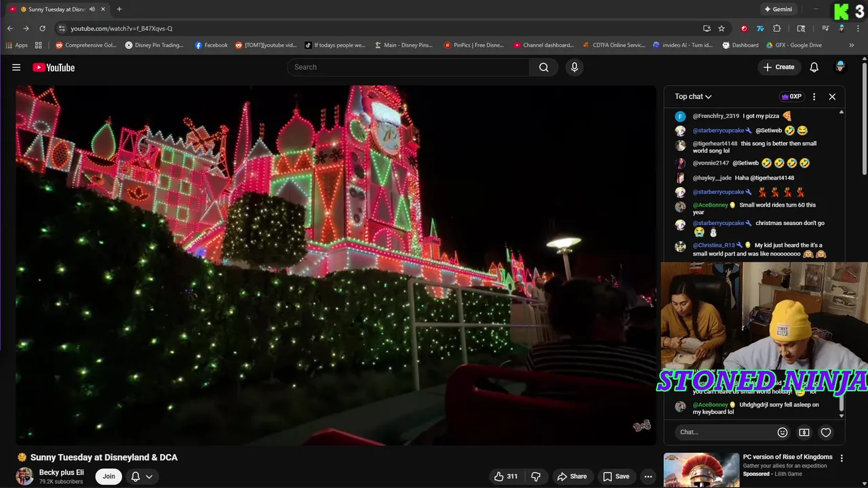Open live chat three-dot options menu
This screenshot has width=868, height=488.
click(814, 96)
